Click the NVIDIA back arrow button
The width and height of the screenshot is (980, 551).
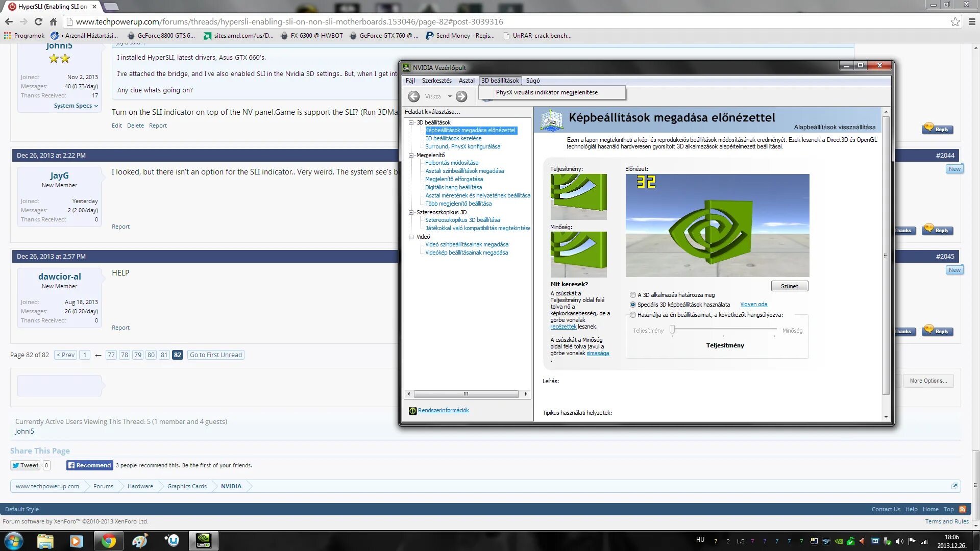pyautogui.click(x=414, y=96)
